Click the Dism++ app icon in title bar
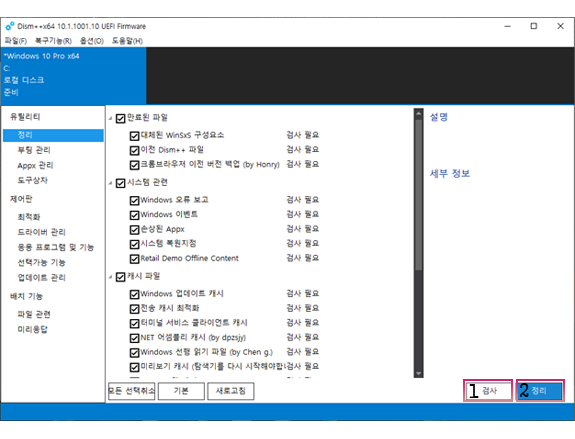 [x=10, y=26]
